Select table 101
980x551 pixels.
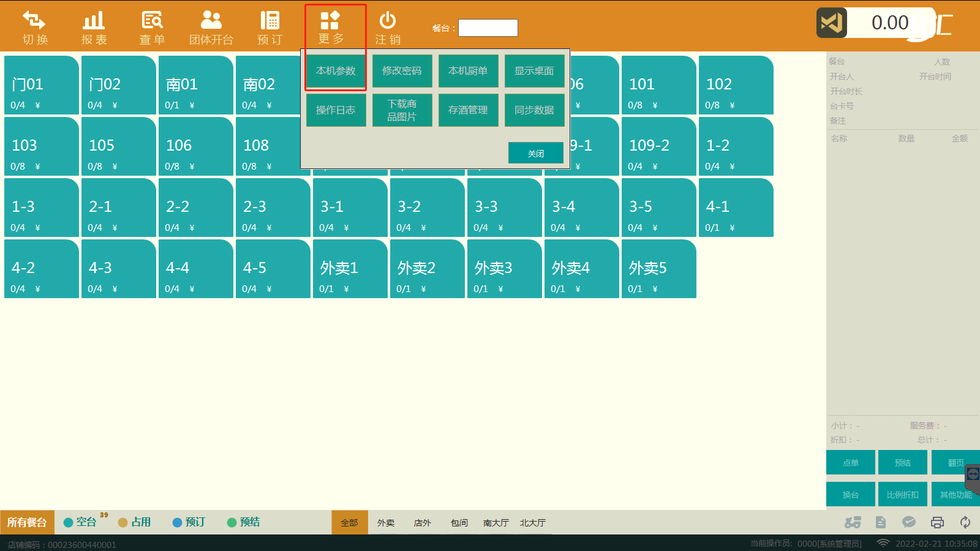point(659,85)
